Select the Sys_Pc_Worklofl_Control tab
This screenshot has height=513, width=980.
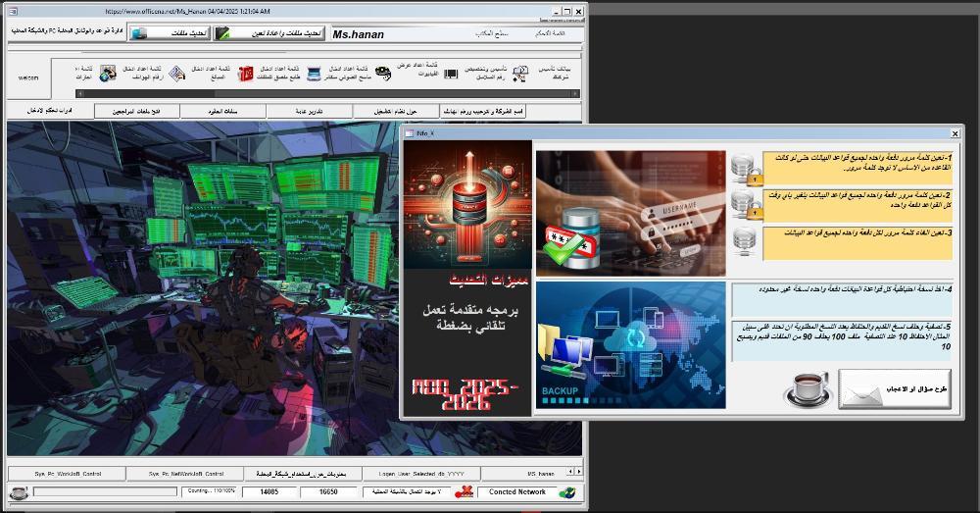pos(68,474)
